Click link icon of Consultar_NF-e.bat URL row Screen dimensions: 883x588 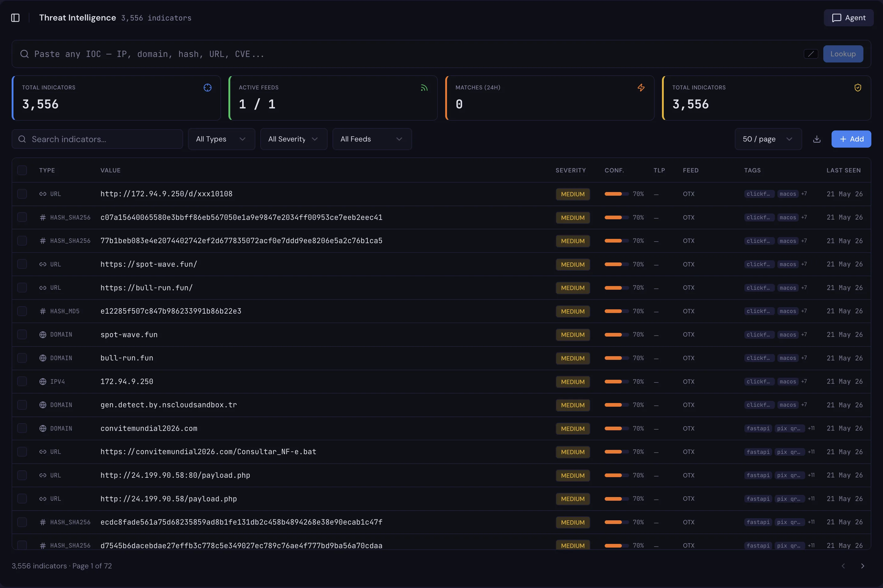pos(43,452)
